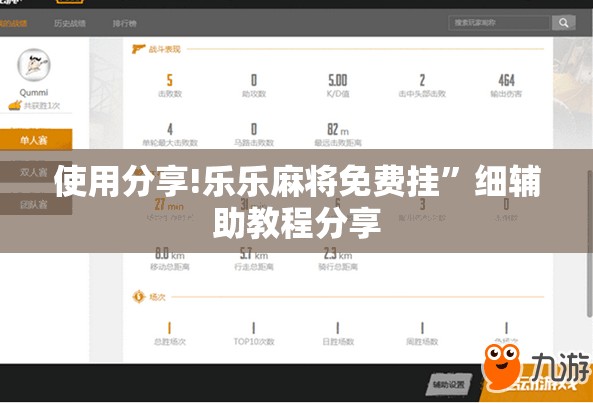Screen dimensions: 593x403
Task: Click the chicken icon beside 共获胜1次
Action: coord(15,105)
